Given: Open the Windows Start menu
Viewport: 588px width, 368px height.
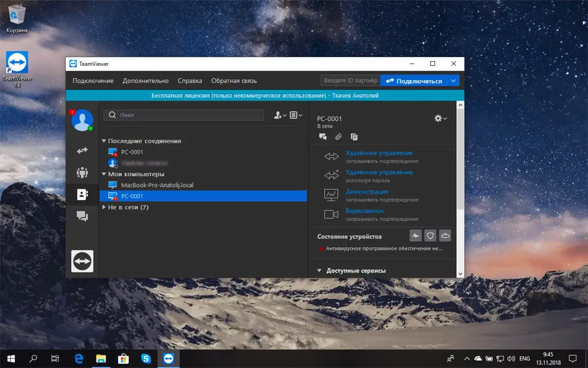Looking at the screenshot, I should pyautogui.click(x=11, y=359).
